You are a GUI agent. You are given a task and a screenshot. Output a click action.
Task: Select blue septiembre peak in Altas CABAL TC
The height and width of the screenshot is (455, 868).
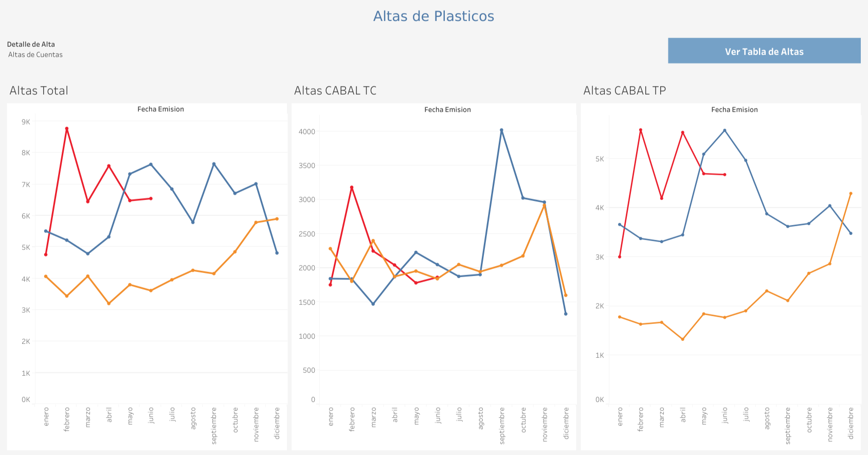pos(501,130)
